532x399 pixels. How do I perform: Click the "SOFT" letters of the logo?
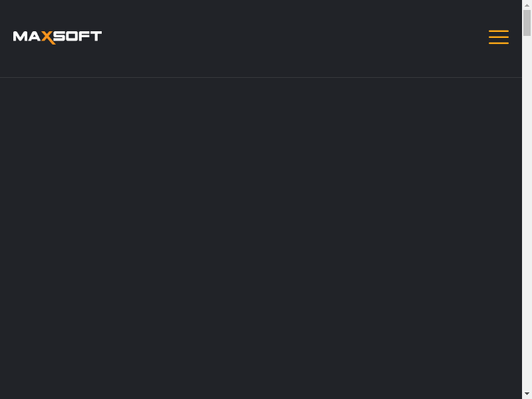(x=78, y=36)
